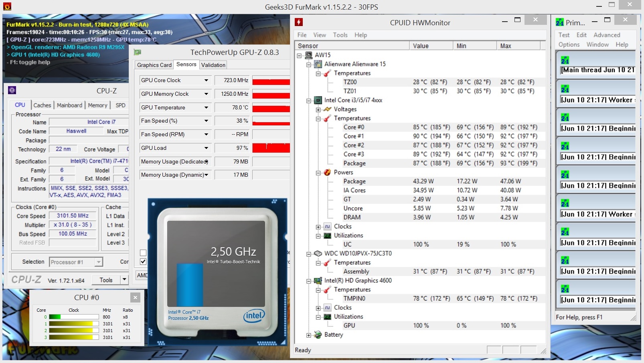Image resolution: width=644 pixels, height=363 pixels.
Task: Switch to the Memory tab in CPU-Z
Action: point(97,105)
